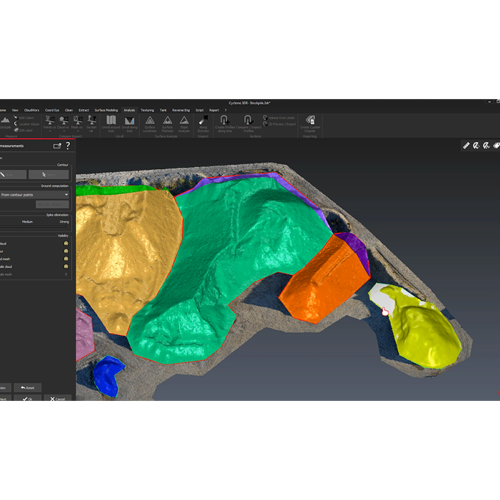Switch to the Surface Modeling ribbon tab
500x500 pixels.
click(x=106, y=110)
